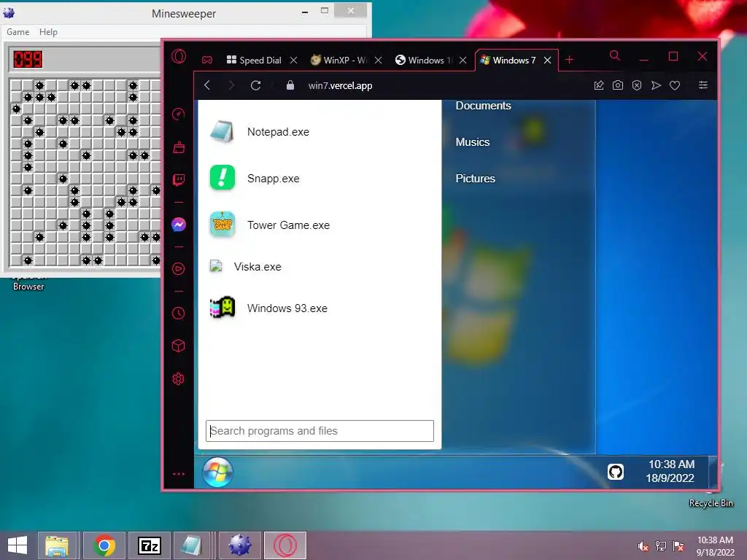Screen dimensions: 747x560
Task: Open Easy Setup sliders icon
Action: point(703,85)
